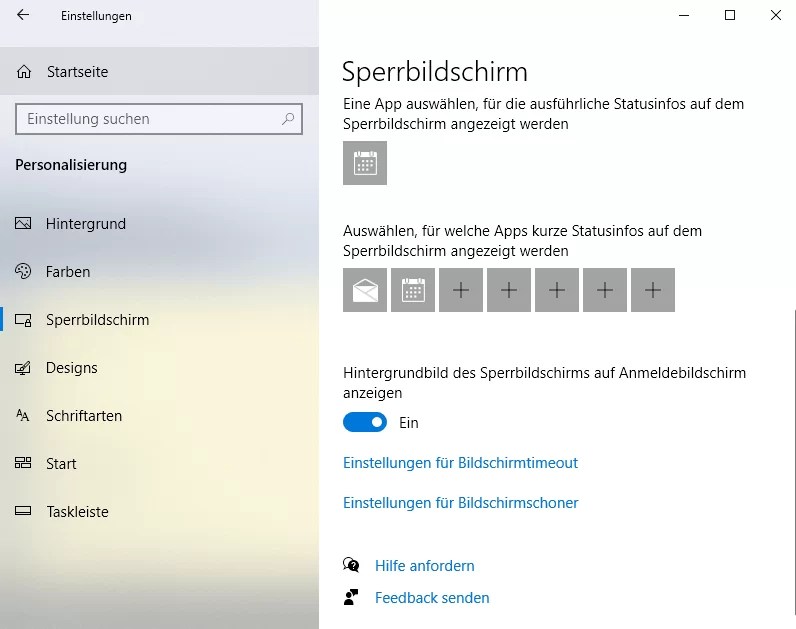Focus the Einstellung suchen search field
This screenshot has height=629, width=796.
159,119
